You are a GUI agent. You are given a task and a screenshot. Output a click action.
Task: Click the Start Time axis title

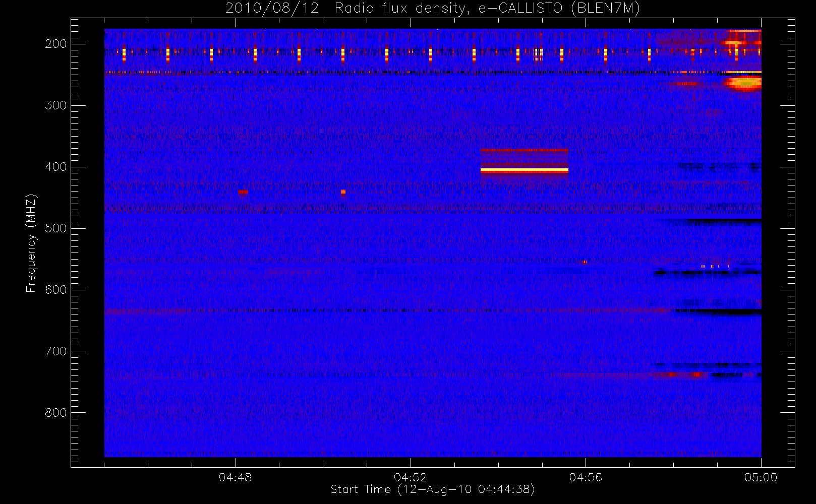432,489
